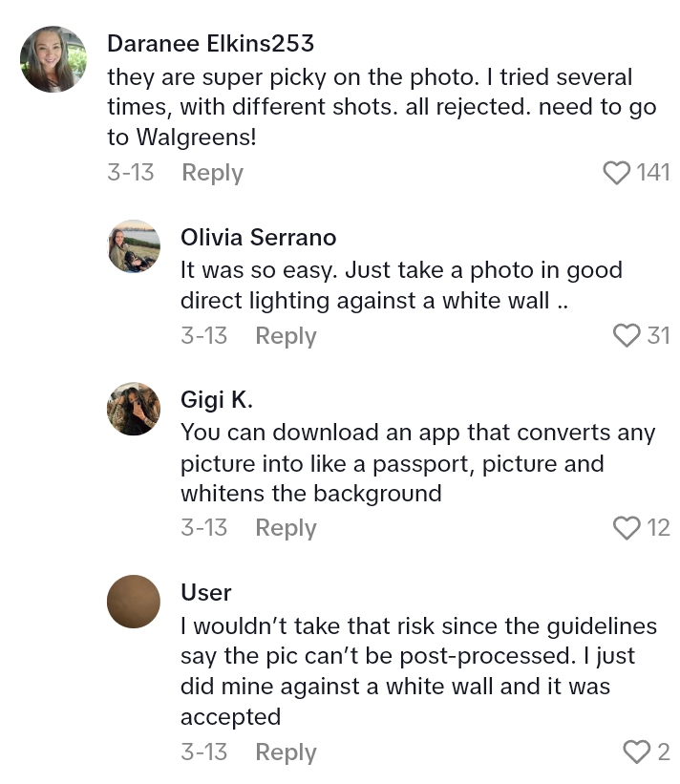
Task: Reply to User's comment about guidelines
Action: [286, 752]
